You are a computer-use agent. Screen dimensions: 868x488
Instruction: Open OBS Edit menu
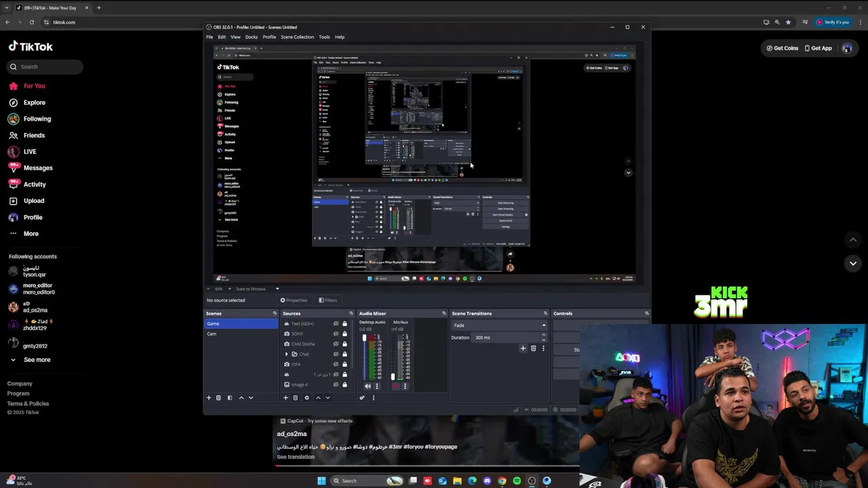pos(222,37)
